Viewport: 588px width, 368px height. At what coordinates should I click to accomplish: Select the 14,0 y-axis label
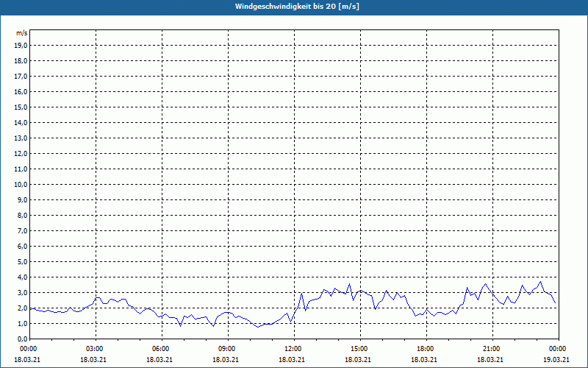[21, 122]
